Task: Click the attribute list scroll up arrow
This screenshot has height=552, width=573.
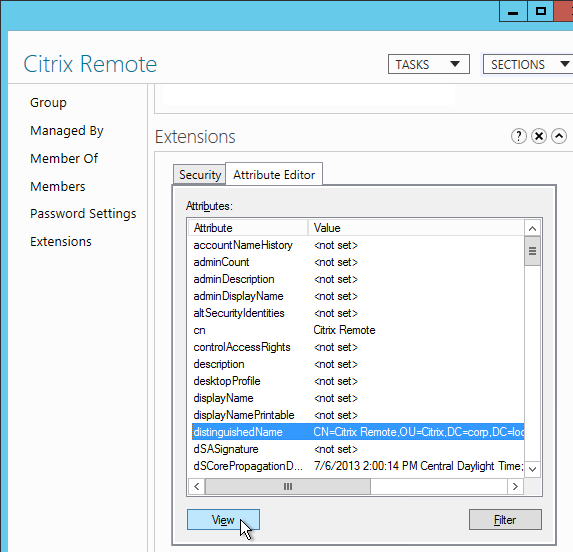Action: coord(532,228)
